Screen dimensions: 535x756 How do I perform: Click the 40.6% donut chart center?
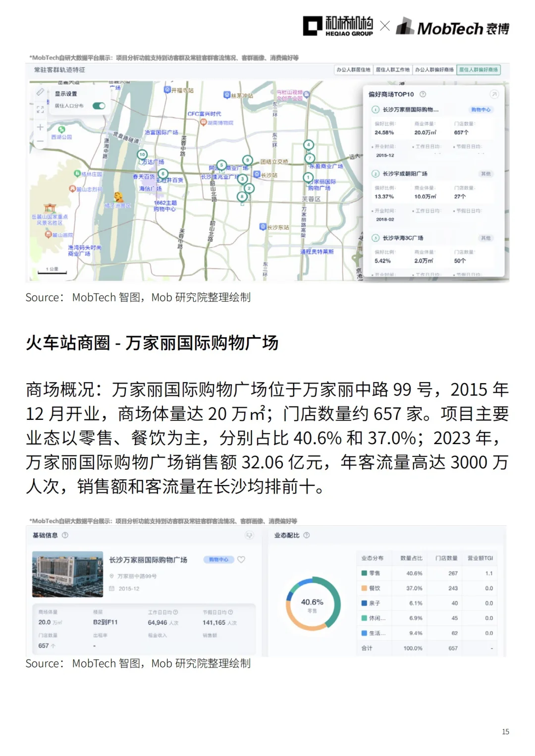312,603
